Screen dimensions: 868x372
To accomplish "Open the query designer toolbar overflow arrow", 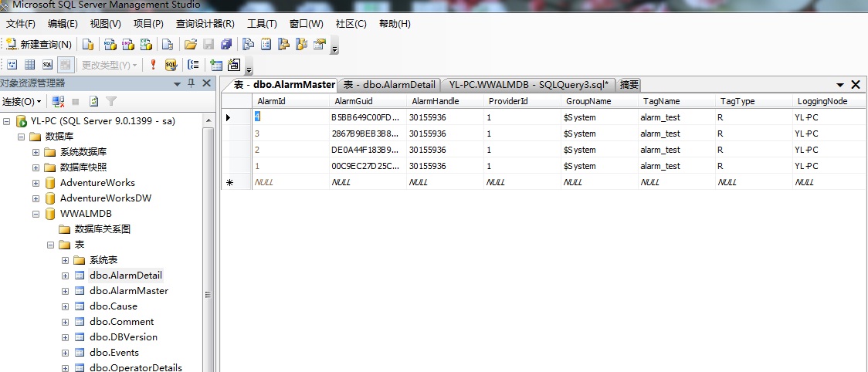I will click(249, 69).
